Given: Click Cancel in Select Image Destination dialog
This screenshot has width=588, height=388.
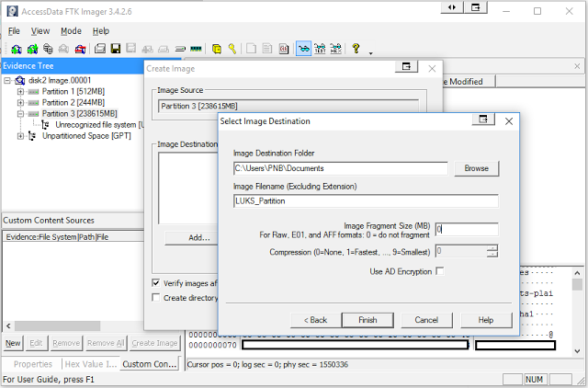Looking at the screenshot, I should (426, 320).
